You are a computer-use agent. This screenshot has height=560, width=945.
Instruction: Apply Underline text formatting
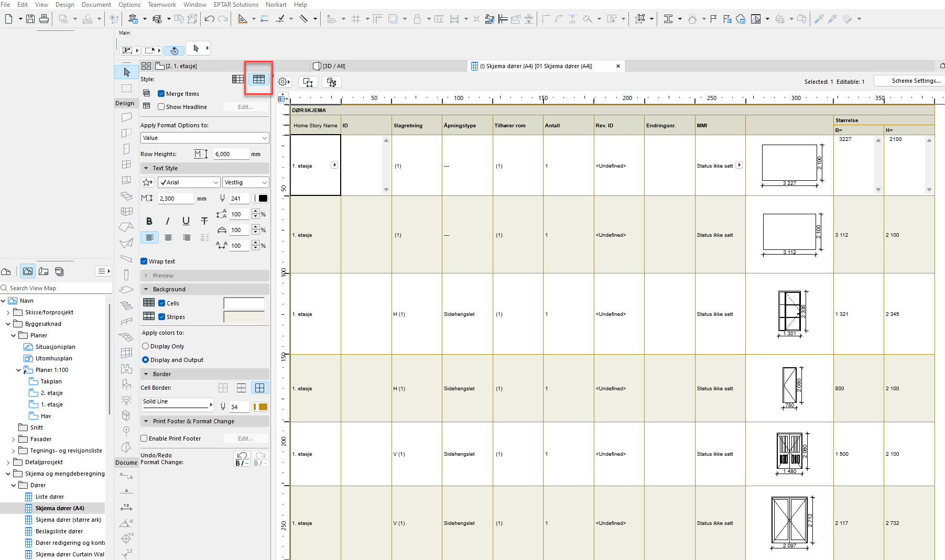[186, 221]
